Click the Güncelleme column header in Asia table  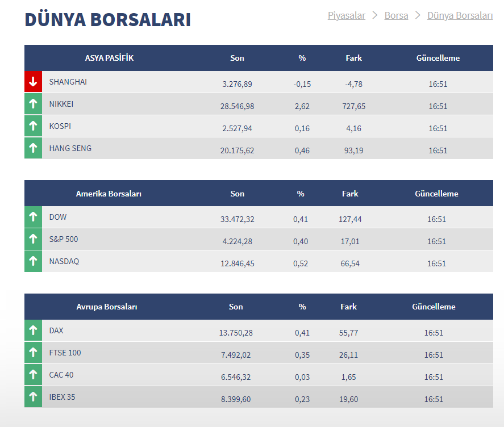(x=438, y=58)
